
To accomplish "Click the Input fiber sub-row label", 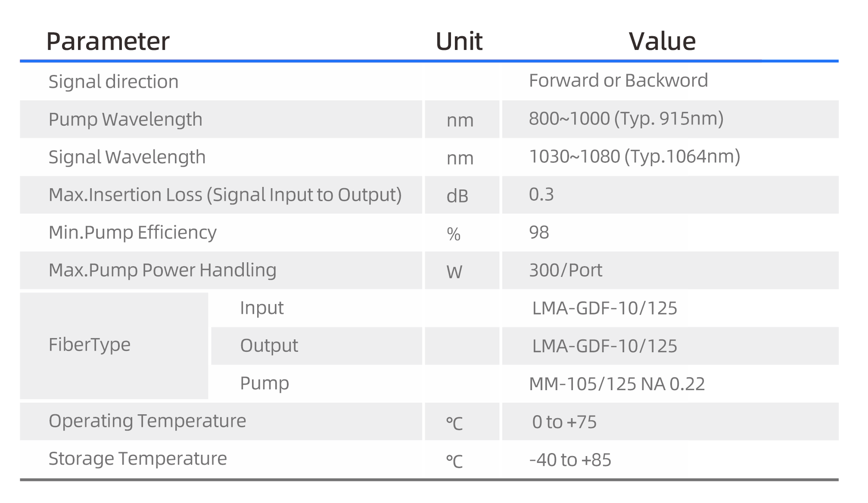I will [x=261, y=308].
